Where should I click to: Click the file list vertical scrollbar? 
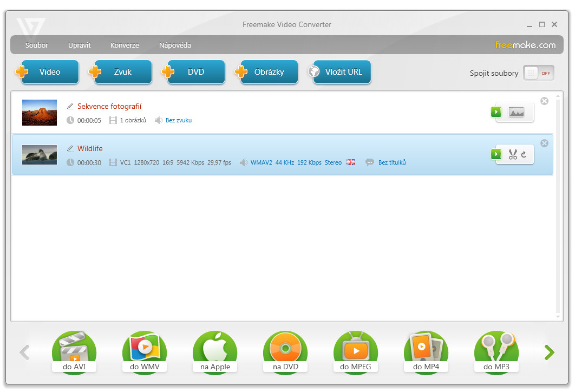[x=558, y=206]
